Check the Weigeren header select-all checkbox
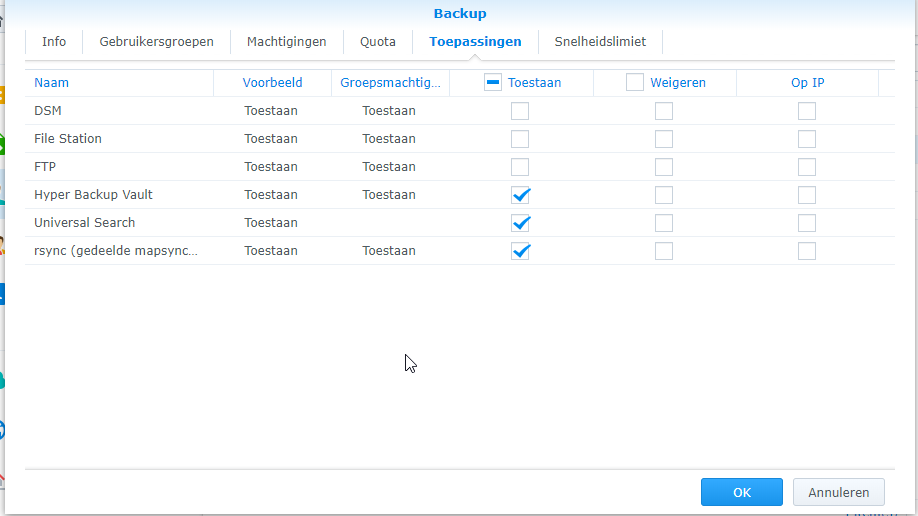Image resolution: width=918 pixels, height=516 pixels. (x=635, y=83)
